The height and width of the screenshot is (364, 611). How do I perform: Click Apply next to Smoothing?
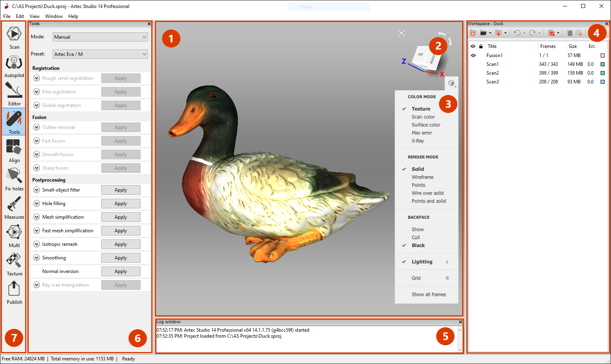tap(121, 258)
